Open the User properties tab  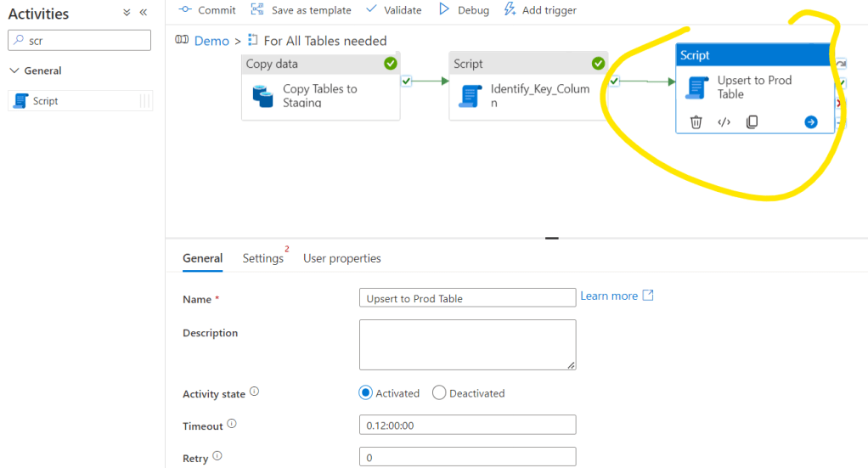(341, 258)
